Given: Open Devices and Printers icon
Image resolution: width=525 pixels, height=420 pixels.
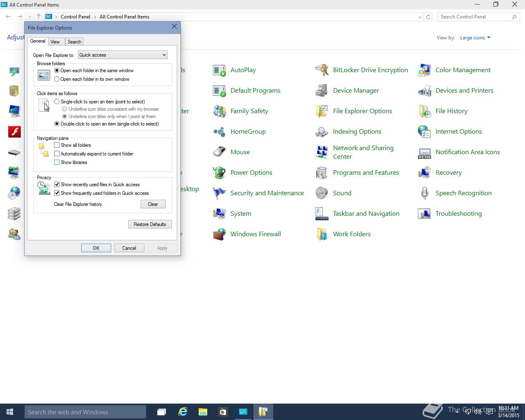Looking at the screenshot, I should pos(425,91).
